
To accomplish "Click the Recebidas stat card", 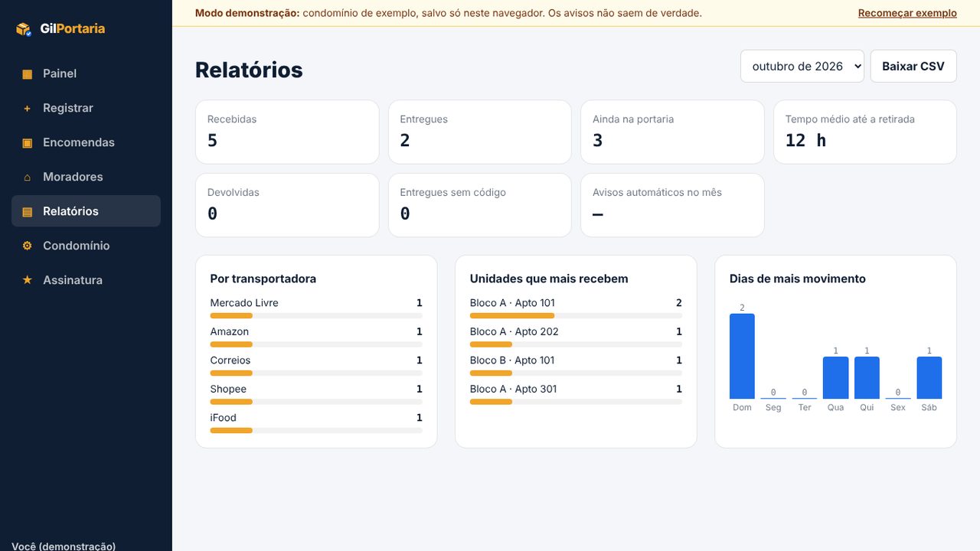I will click(287, 132).
